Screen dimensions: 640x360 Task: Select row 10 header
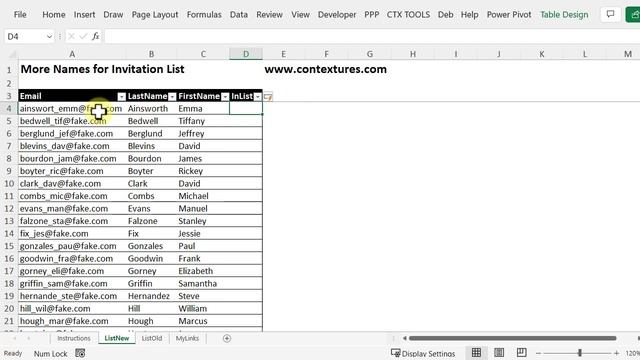point(9,184)
